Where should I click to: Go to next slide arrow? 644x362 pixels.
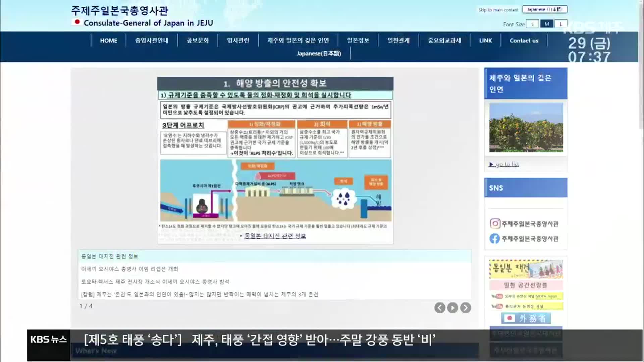(466, 308)
